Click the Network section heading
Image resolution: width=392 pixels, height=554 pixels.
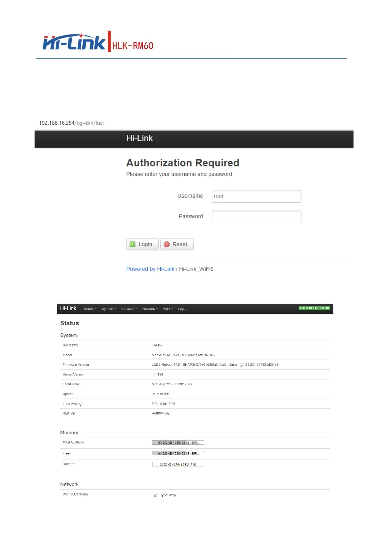(69, 484)
